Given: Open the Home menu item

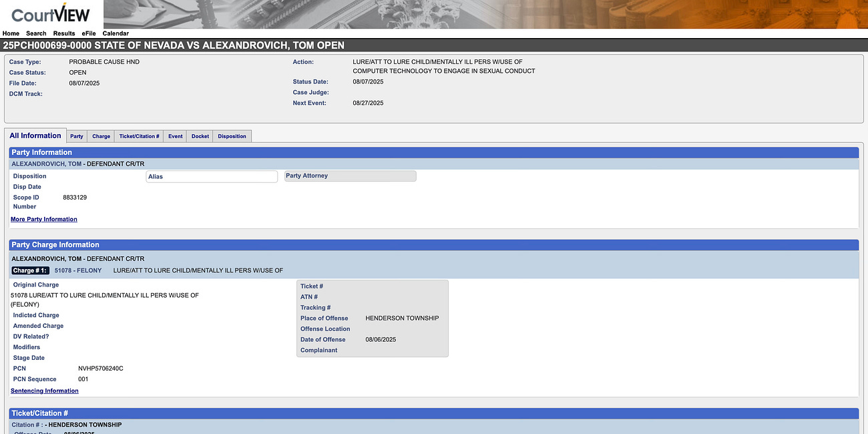Looking at the screenshot, I should tap(11, 33).
